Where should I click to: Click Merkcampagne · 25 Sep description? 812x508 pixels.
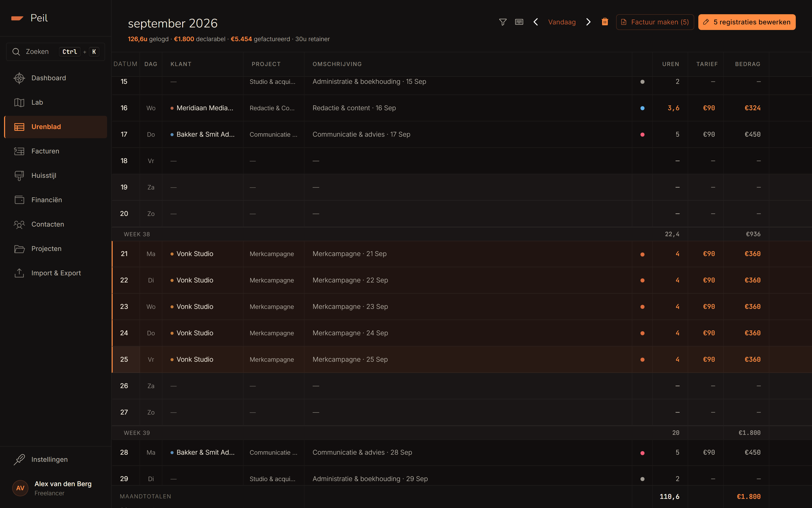pos(350,359)
